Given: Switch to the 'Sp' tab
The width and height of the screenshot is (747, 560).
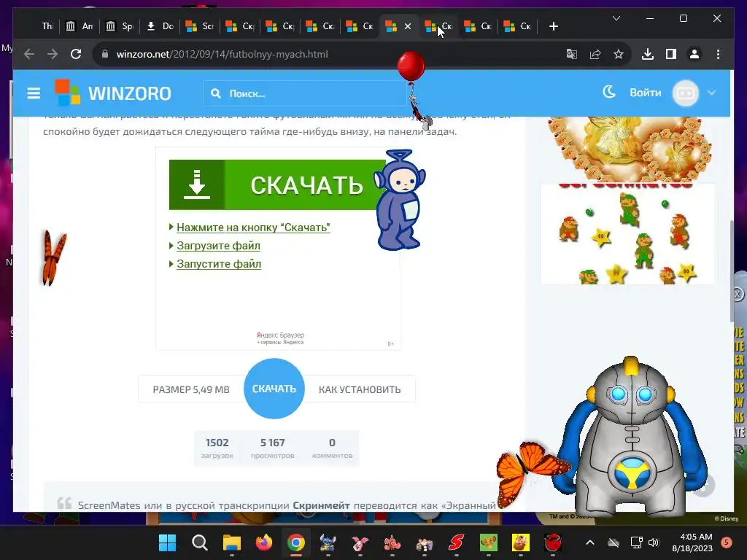Looking at the screenshot, I should point(120,26).
